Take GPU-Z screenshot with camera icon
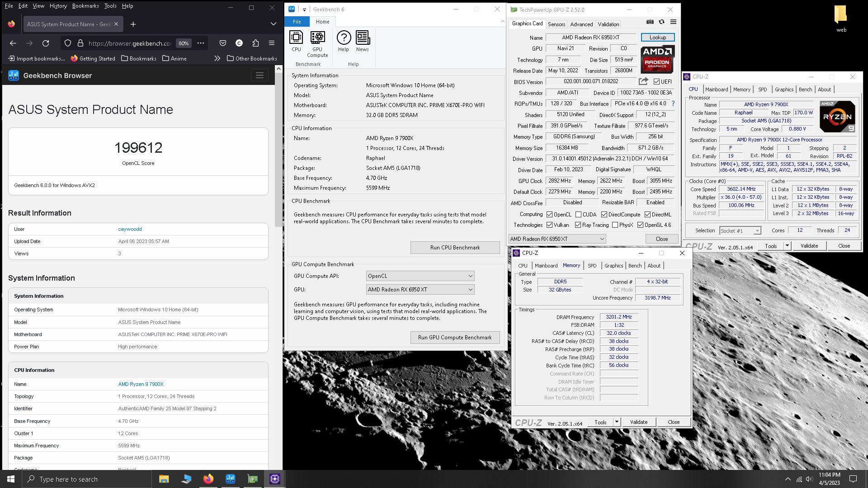This screenshot has height=488, width=868. click(650, 22)
